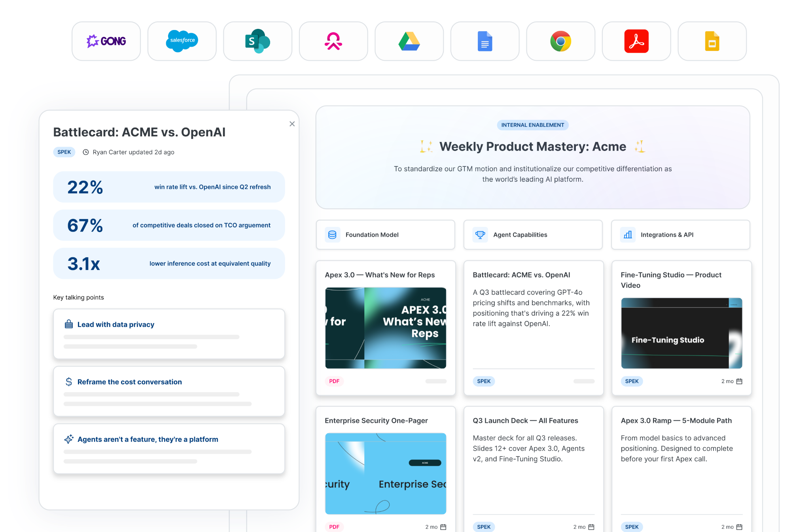The image size is (810, 532).
Task: Switch to the Foundation Model tab
Action: 386,235
